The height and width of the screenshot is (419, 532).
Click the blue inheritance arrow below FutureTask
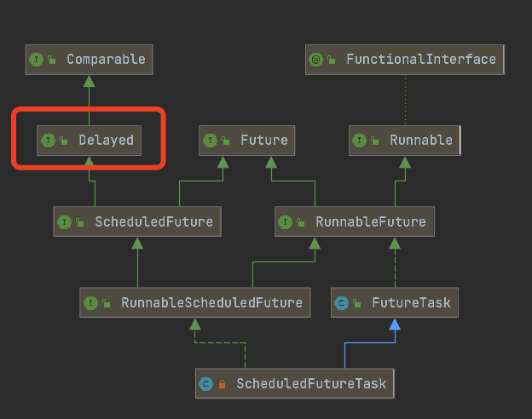[x=395, y=324]
